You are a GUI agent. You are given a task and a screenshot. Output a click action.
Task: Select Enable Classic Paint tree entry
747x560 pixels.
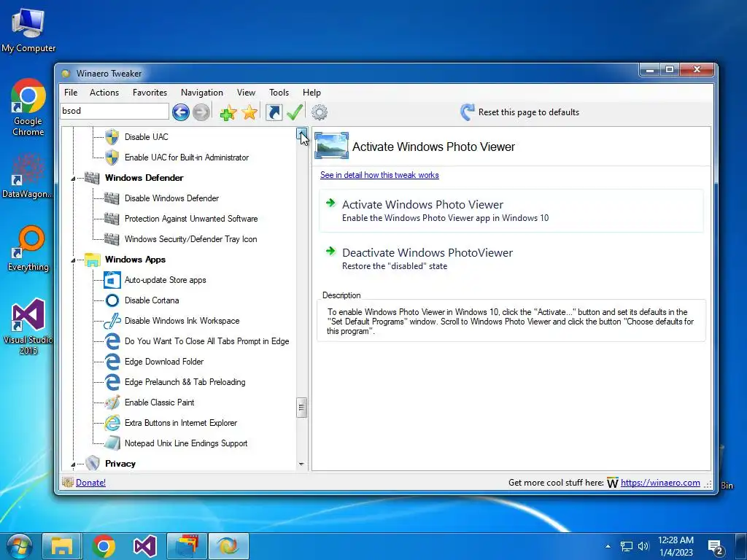[159, 402]
